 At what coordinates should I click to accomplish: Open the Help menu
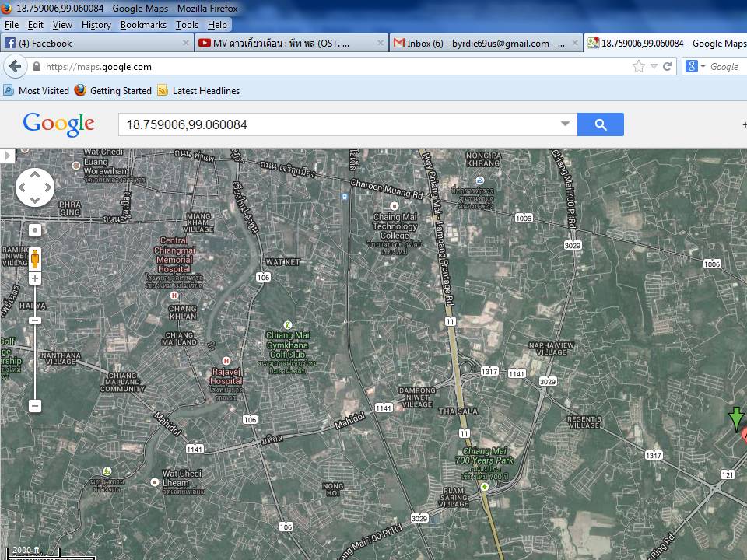coord(217,25)
